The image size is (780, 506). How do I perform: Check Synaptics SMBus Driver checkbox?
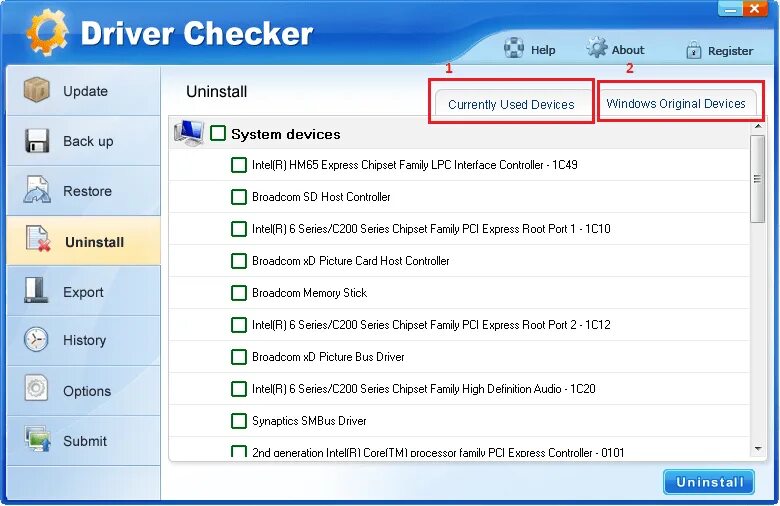coord(239,421)
